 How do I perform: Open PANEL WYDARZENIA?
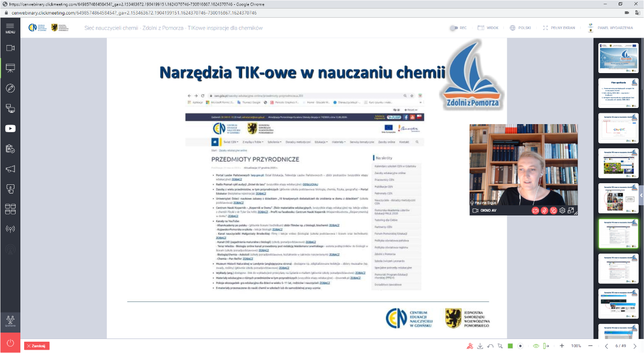(x=610, y=28)
